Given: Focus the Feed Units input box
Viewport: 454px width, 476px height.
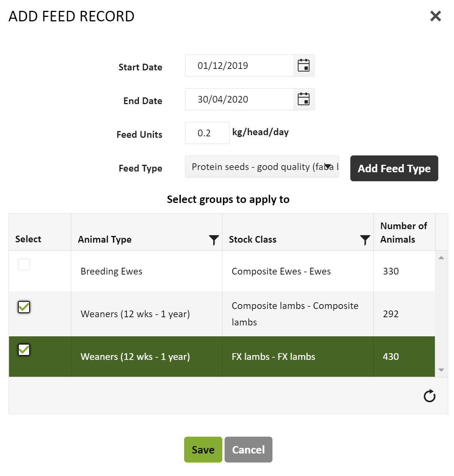Looking at the screenshot, I should pyautogui.click(x=207, y=133).
